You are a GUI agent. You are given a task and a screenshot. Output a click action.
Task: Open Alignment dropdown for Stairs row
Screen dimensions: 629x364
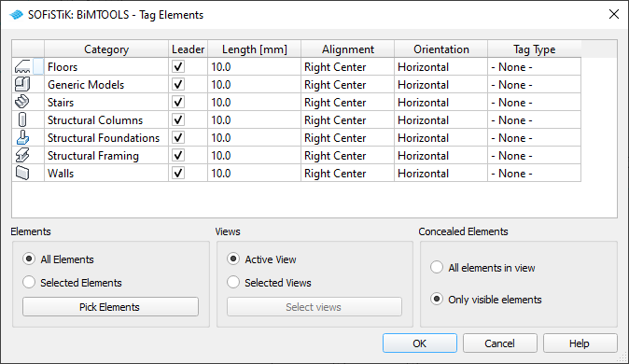(347, 102)
